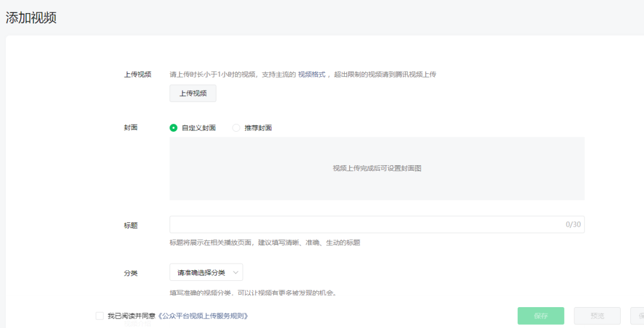Screen dimensions: 644x328
Task: Click the 预览 preview button
Action: coord(597,316)
